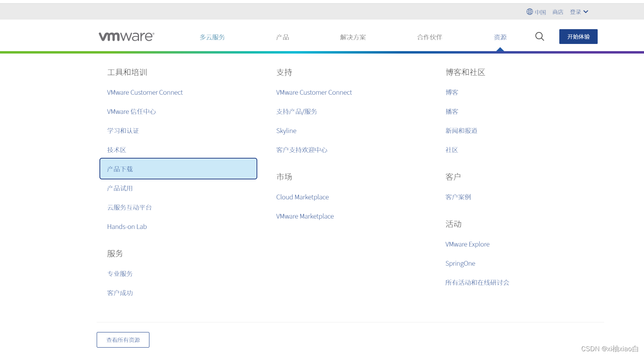Viewport: 644px width, 356px height.
Task: Open VMware Customer Connect under 工具和培训
Action: (145, 92)
